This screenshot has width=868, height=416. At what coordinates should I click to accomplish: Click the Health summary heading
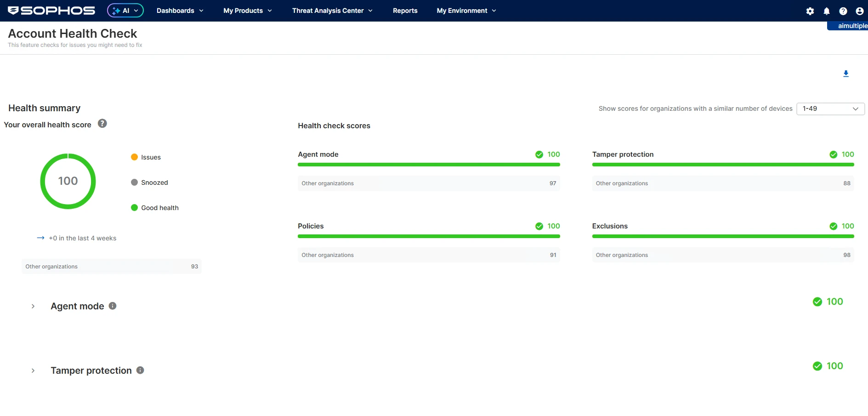[45, 108]
